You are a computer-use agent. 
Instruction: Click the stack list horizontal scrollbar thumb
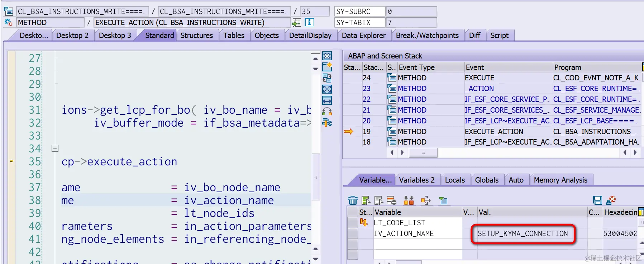click(423, 152)
